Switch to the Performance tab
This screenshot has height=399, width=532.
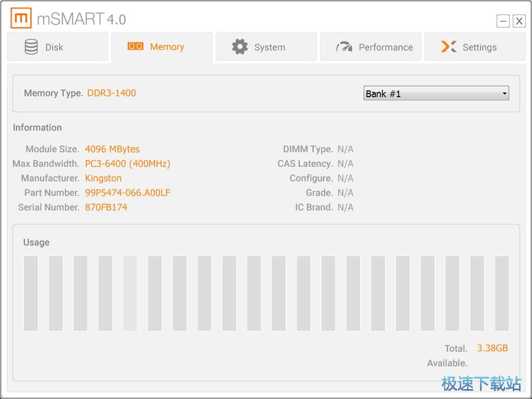[370, 47]
